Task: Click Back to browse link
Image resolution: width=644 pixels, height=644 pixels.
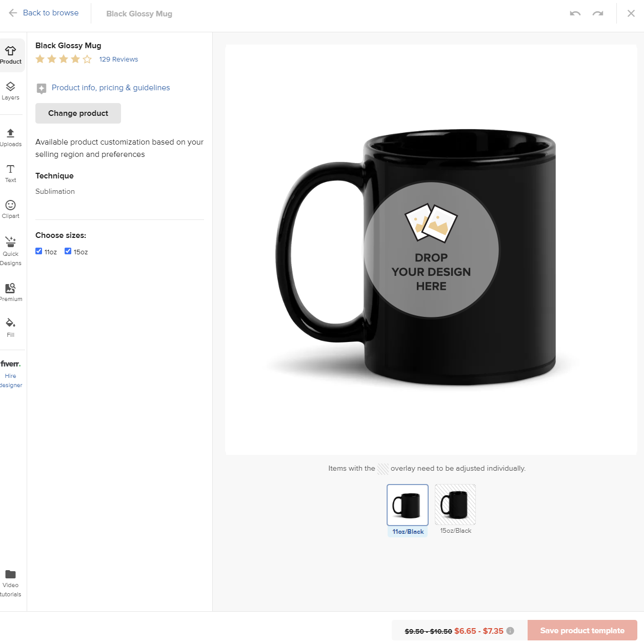Action: [x=51, y=13]
